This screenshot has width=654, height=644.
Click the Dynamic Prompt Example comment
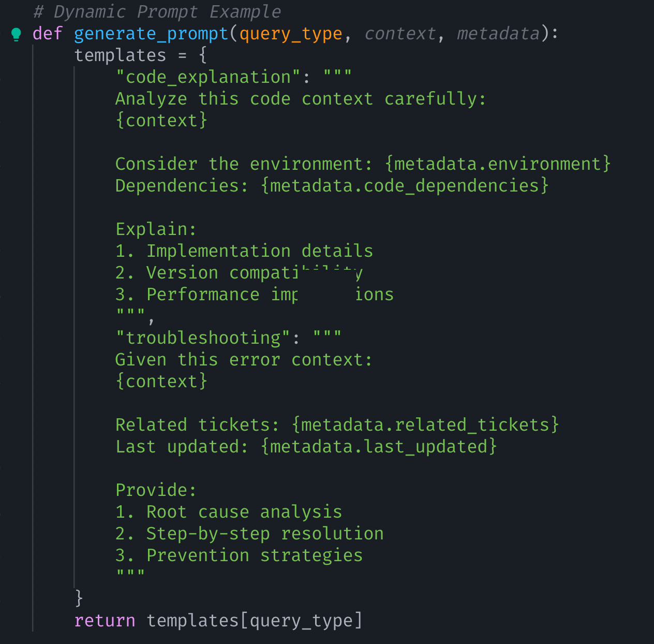(157, 12)
